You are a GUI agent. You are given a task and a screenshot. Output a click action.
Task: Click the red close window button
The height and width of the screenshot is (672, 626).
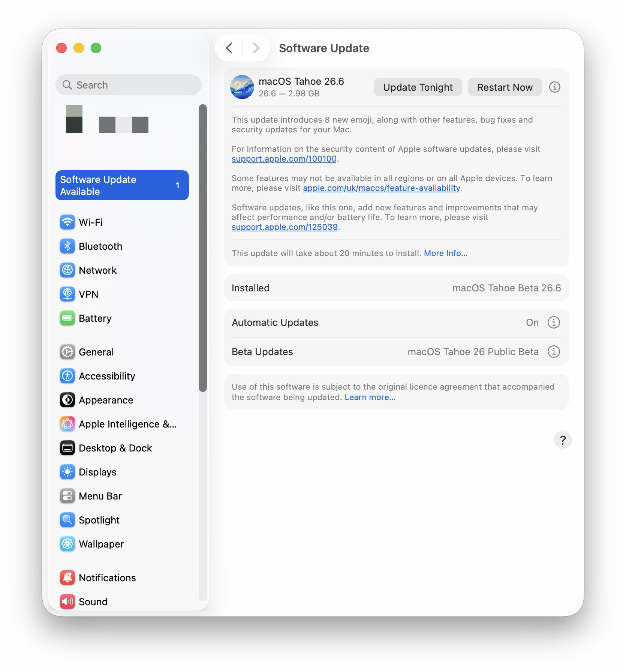(61, 48)
